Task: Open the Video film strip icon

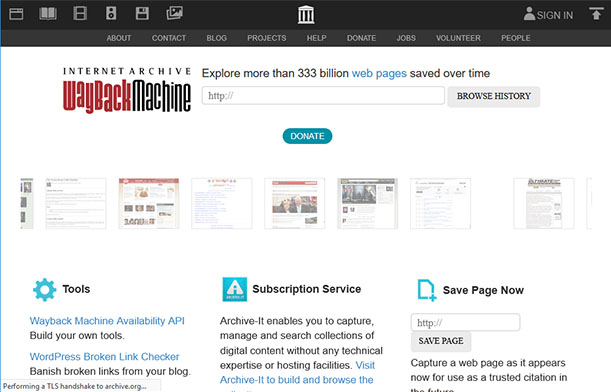Action: (80, 13)
